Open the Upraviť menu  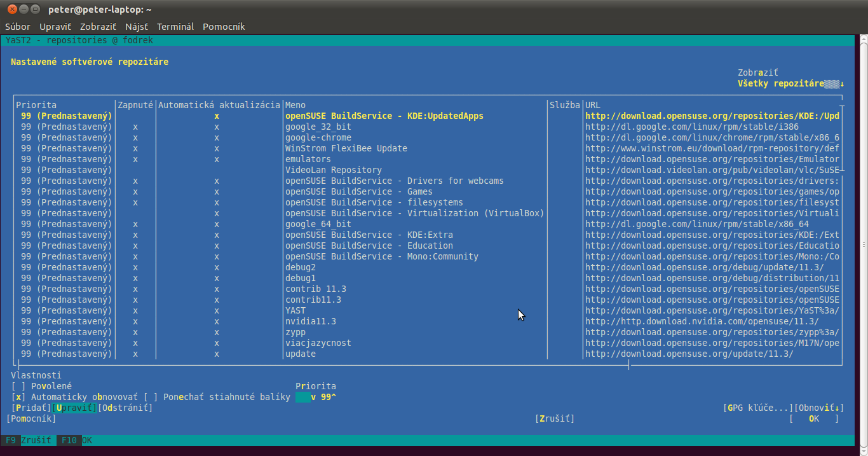(x=55, y=27)
